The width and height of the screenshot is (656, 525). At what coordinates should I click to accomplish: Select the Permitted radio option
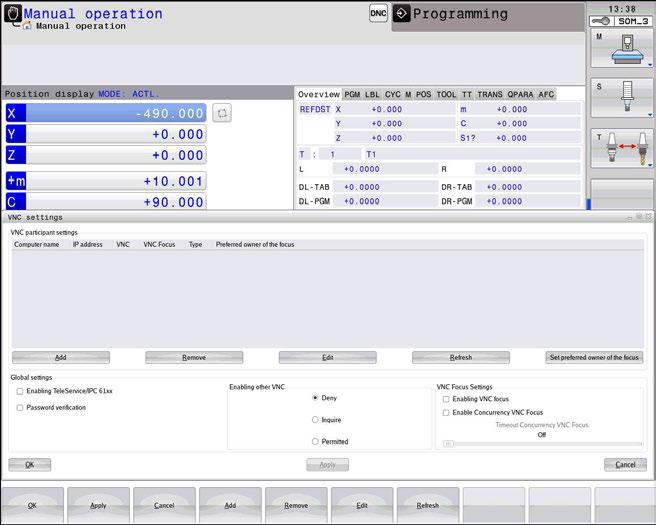[x=315, y=441]
